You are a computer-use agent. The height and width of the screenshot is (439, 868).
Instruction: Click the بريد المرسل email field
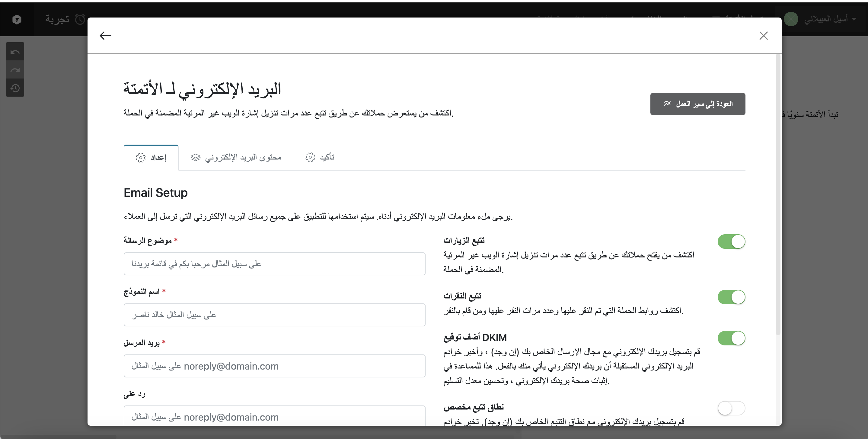(274, 366)
